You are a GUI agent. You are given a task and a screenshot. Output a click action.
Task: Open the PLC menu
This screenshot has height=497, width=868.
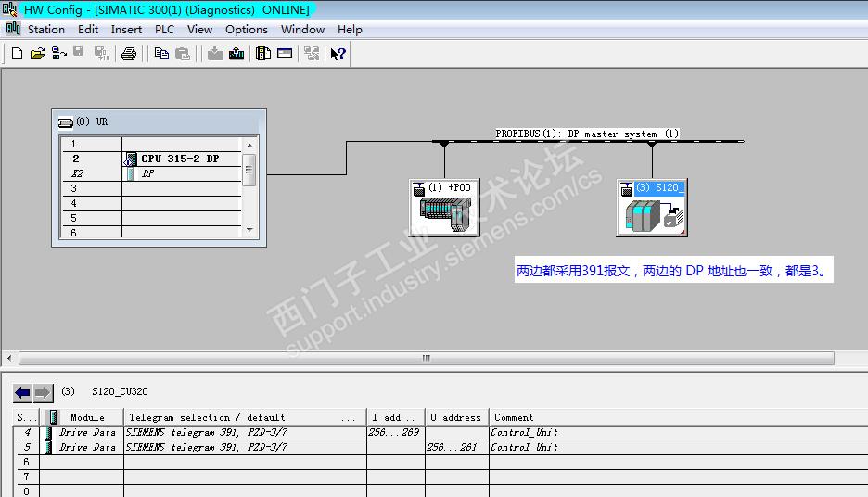pos(164,30)
